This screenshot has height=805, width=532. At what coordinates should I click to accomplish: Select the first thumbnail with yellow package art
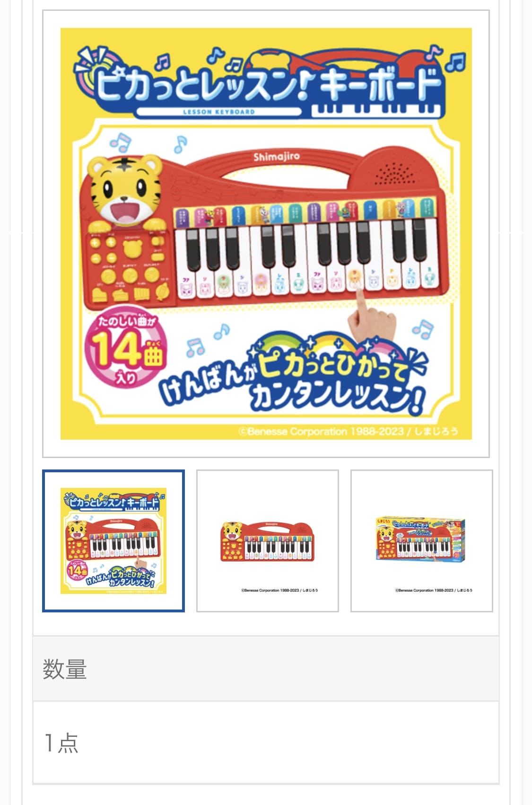[113, 541]
